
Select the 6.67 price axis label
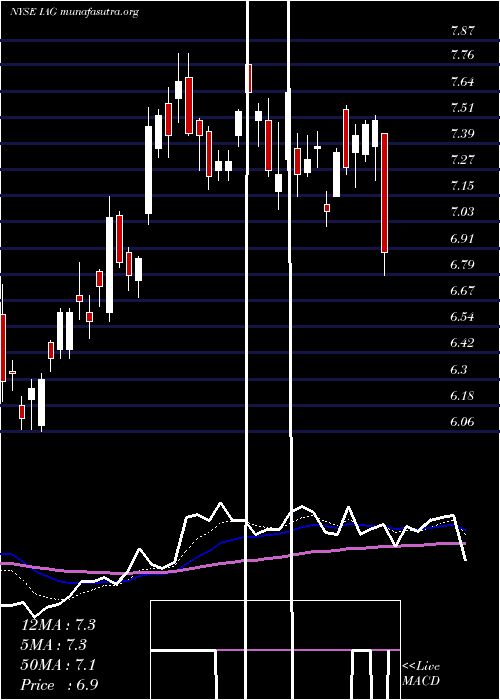pyautogui.click(x=462, y=291)
